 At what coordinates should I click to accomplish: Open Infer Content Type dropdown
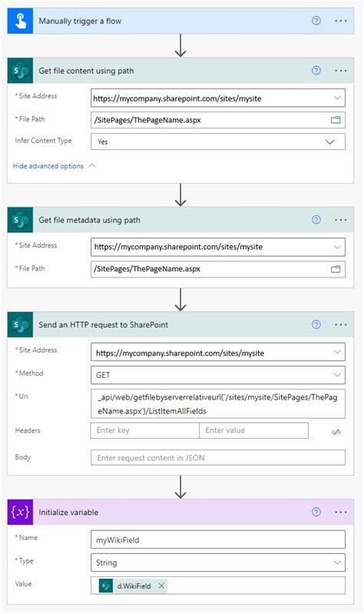(x=330, y=141)
